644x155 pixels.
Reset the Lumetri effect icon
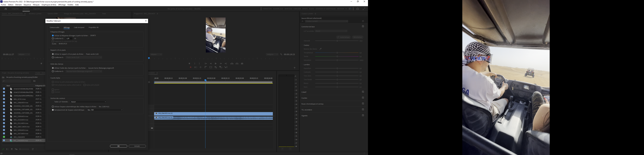[x=363, y=21]
